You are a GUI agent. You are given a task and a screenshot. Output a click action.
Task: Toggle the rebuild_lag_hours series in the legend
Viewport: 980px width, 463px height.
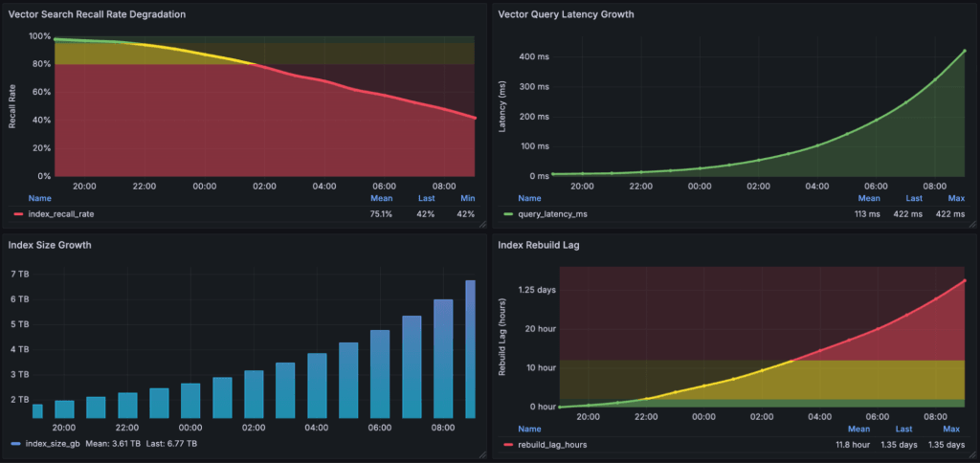click(x=552, y=445)
